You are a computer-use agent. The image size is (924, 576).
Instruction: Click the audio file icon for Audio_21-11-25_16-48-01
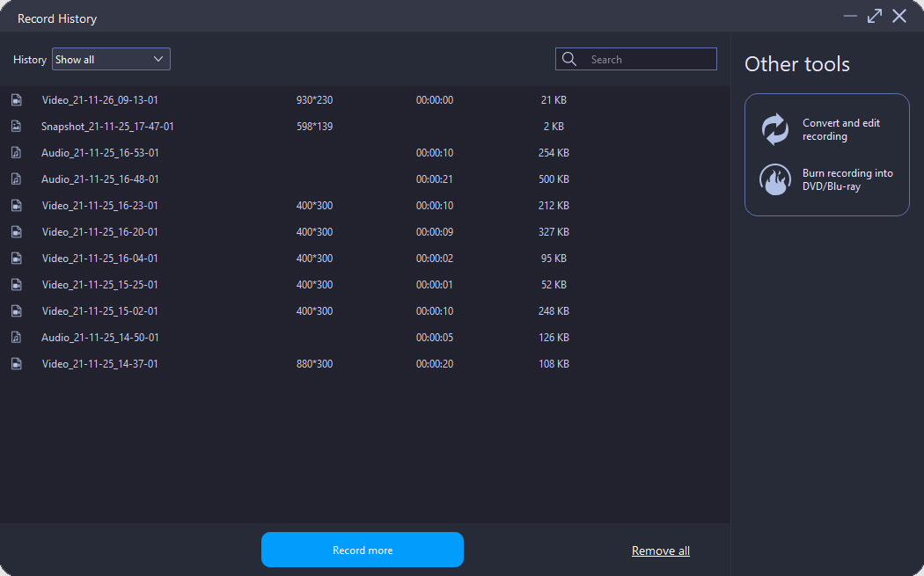(17, 179)
